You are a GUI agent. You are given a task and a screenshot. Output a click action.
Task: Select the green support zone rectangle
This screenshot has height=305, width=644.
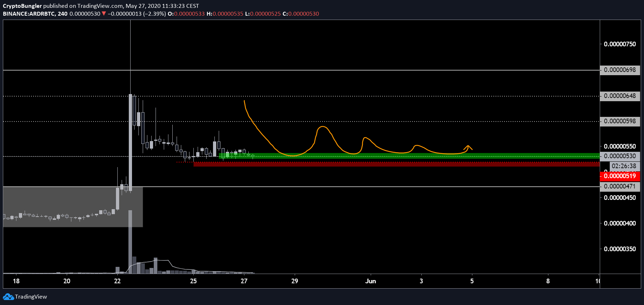[x=409, y=156]
